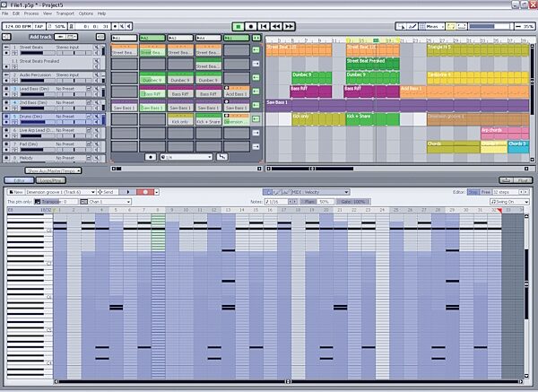Click the groove matrix record button

[151, 157]
